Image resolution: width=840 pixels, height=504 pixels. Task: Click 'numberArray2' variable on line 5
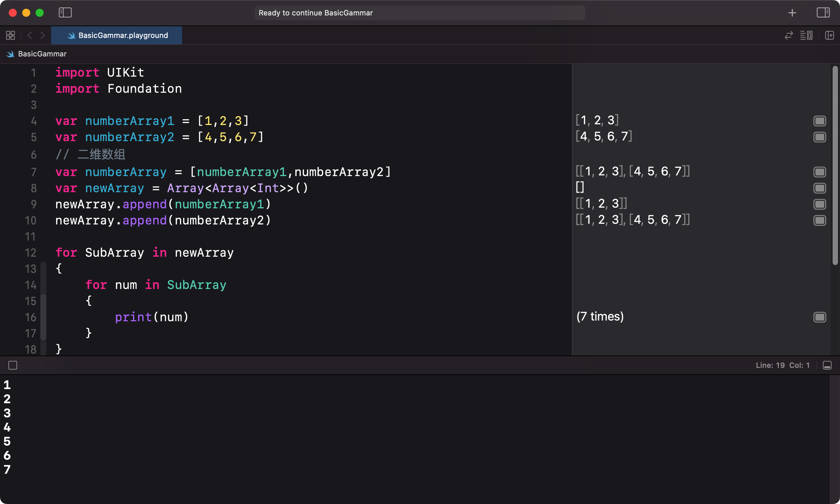[x=129, y=137]
